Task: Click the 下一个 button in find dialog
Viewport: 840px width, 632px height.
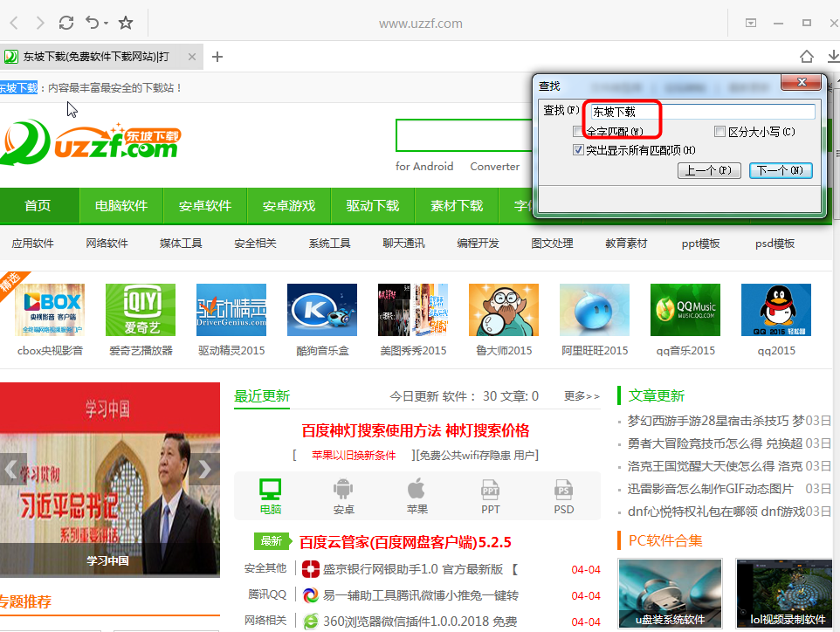Action: tap(780, 170)
